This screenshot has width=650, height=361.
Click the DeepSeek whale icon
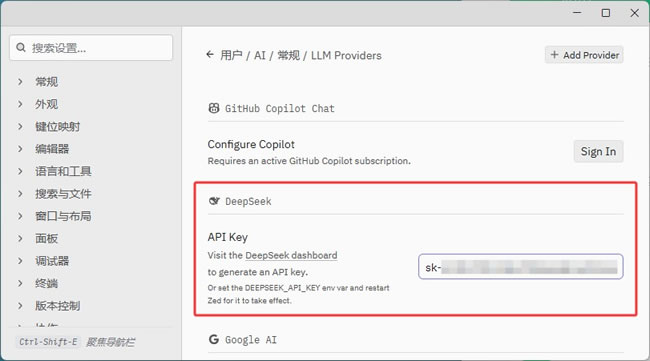tap(214, 201)
